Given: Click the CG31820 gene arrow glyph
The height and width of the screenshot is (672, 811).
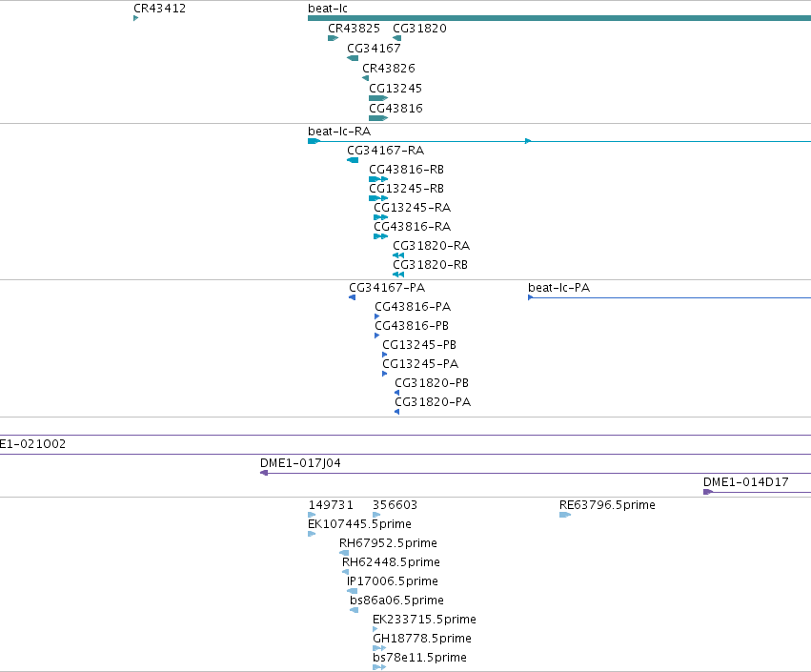Looking at the screenshot, I should [x=396, y=38].
